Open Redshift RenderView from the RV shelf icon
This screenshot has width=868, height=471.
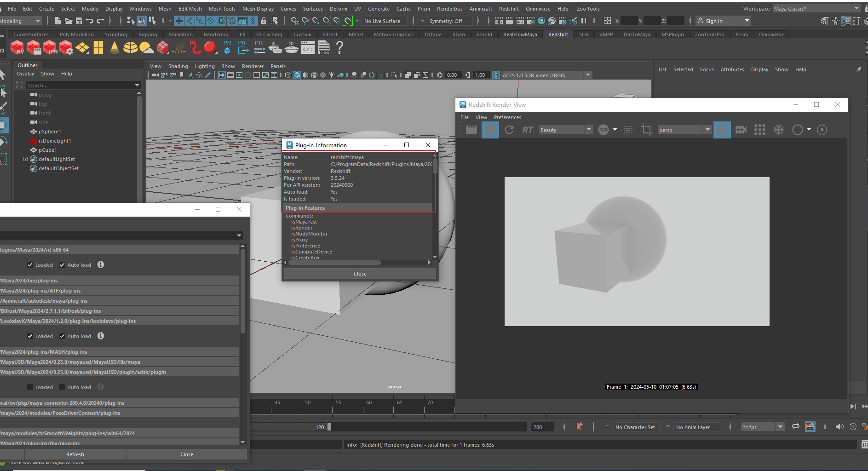17,48
